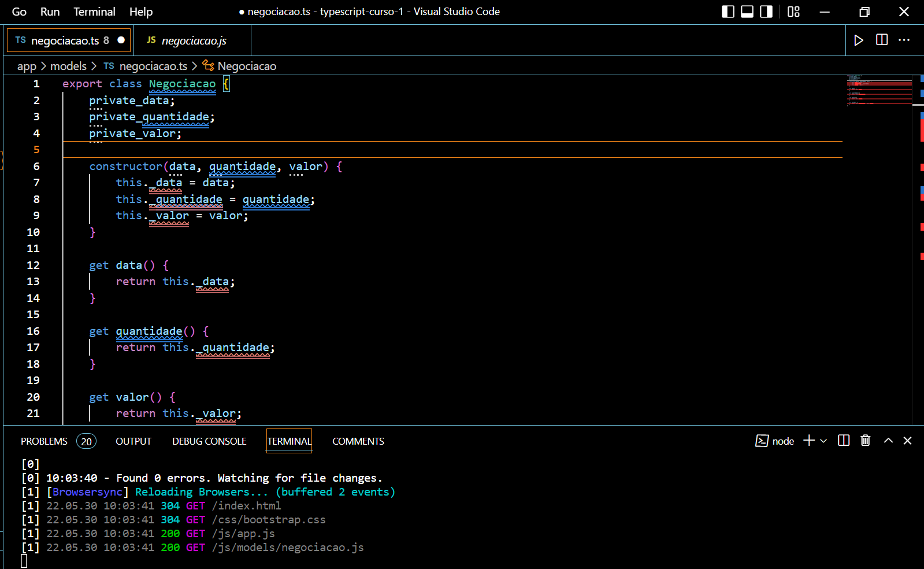This screenshot has height=569, width=924.
Task: Split the terminal pane
Action: (844, 441)
